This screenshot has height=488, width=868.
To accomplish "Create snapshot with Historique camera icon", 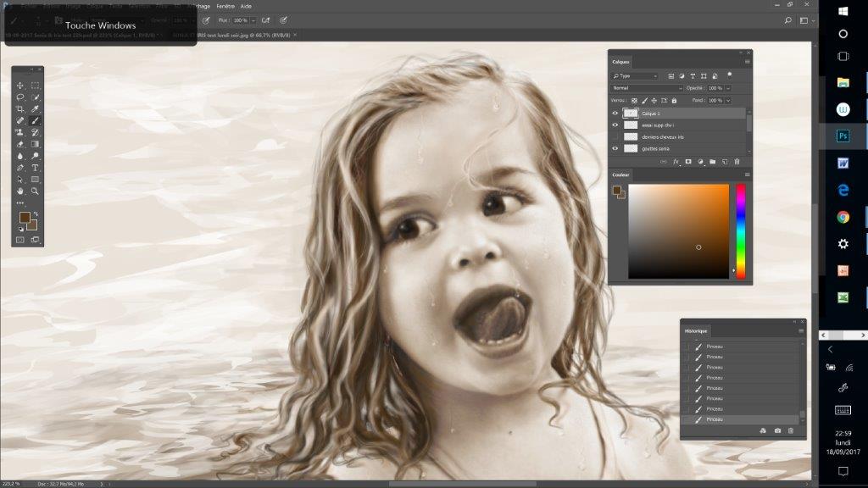I will click(x=777, y=431).
